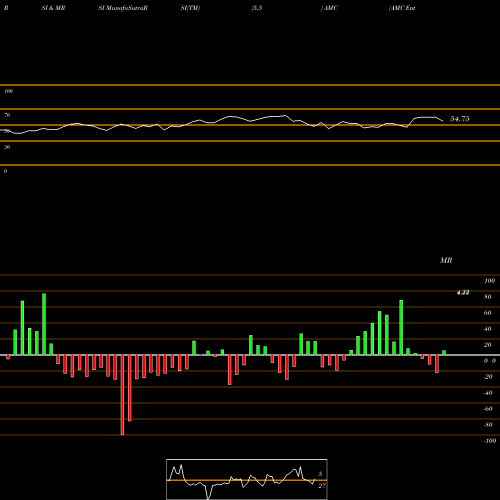
Task: Click the -40 label on MR axis
Action: [x=488, y=393]
